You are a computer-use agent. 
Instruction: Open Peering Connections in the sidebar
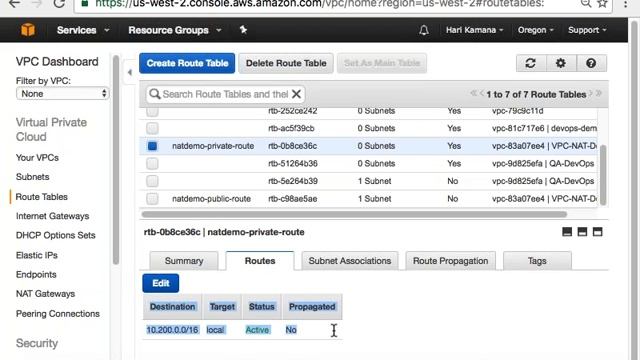58,313
